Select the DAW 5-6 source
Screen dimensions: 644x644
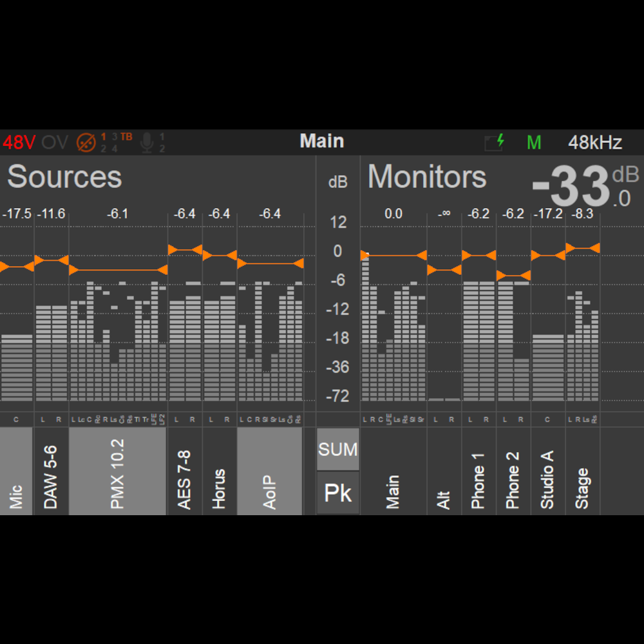(51, 471)
